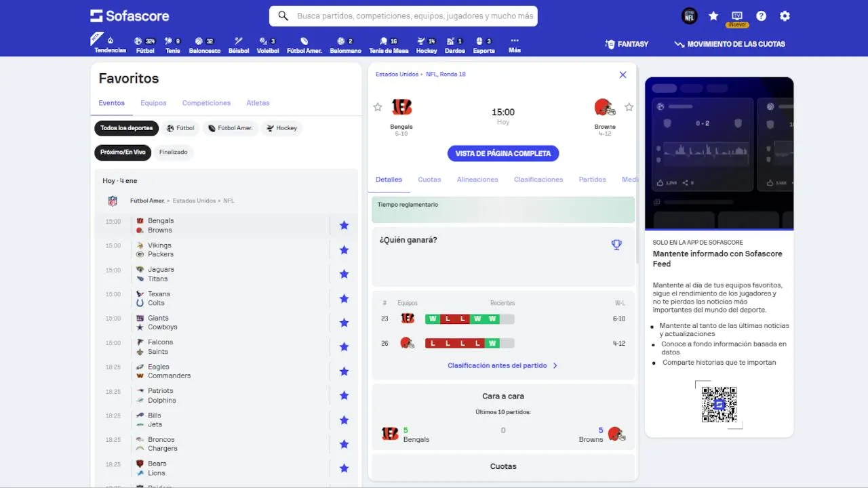Open the help question mark icon

[762, 16]
